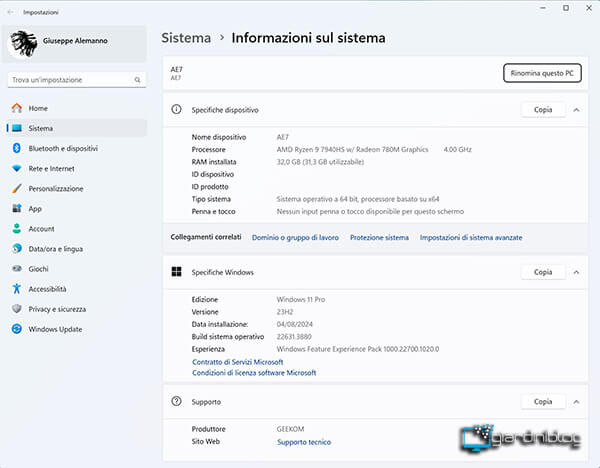The width and height of the screenshot is (600, 468).
Task: Click the Windows Update sync icon
Action: [x=16, y=329]
